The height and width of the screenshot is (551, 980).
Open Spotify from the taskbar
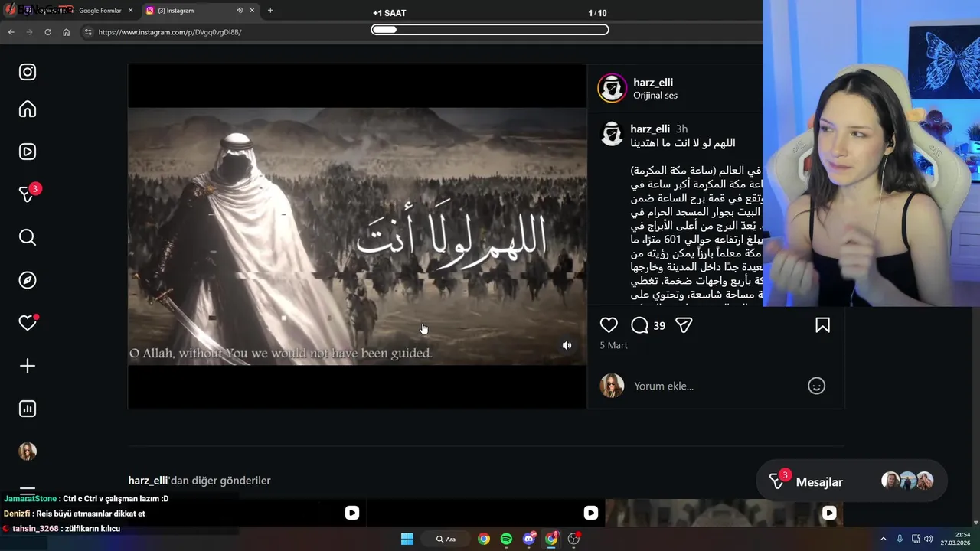coord(506,539)
